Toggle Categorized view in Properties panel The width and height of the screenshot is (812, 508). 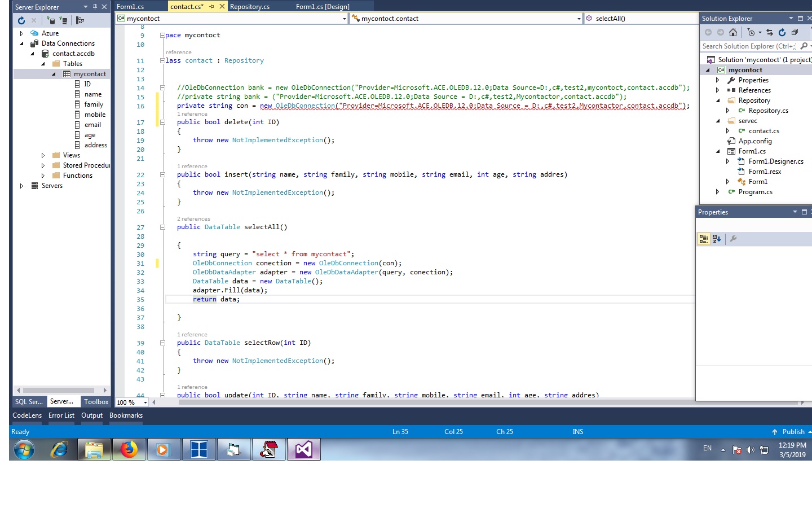click(x=704, y=239)
